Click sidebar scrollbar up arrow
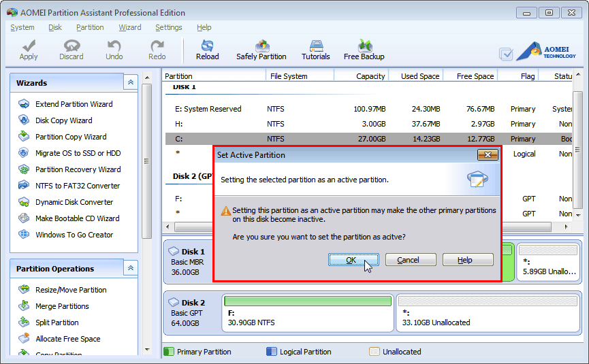The image size is (589, 364). point(147,78)
